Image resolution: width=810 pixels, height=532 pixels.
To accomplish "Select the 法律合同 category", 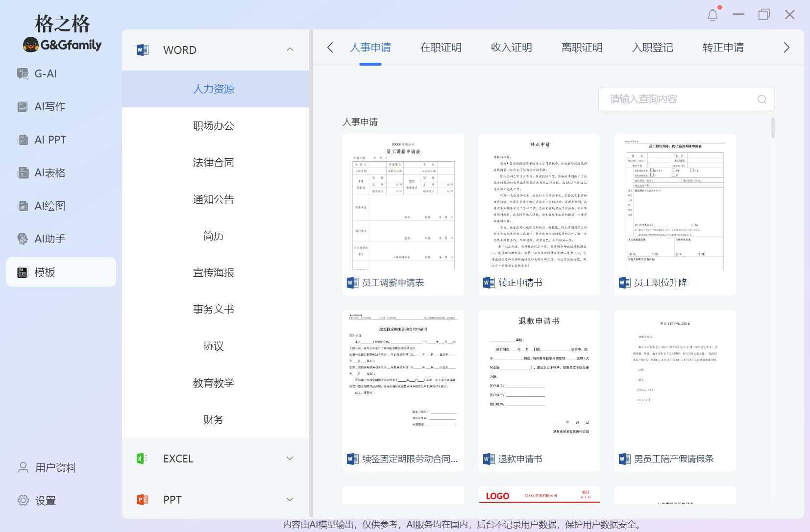I will tap(213, 162).
